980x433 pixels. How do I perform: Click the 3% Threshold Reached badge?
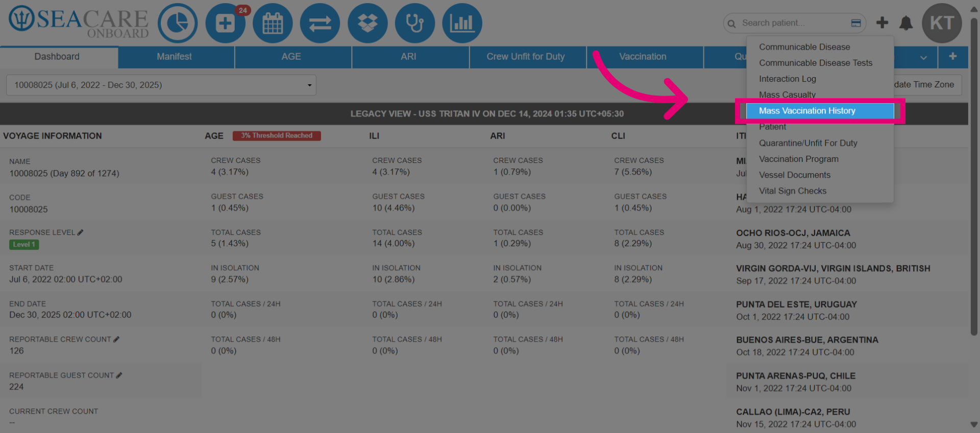pos(277,135)
